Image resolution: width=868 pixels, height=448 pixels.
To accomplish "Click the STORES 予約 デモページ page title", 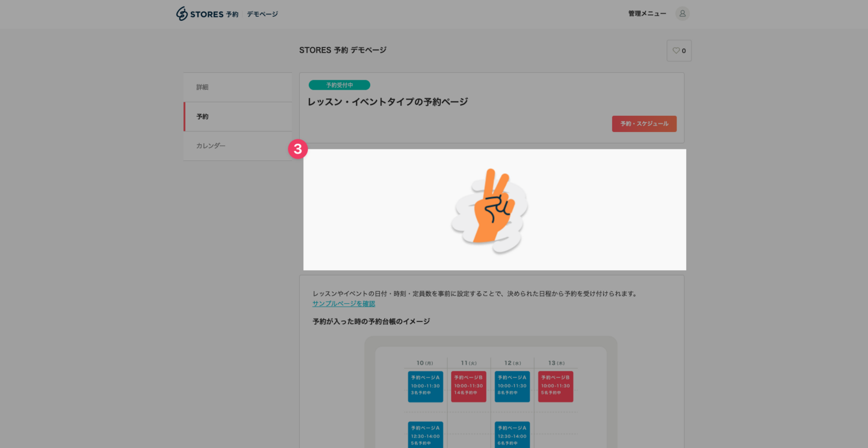I will (343, 50).
